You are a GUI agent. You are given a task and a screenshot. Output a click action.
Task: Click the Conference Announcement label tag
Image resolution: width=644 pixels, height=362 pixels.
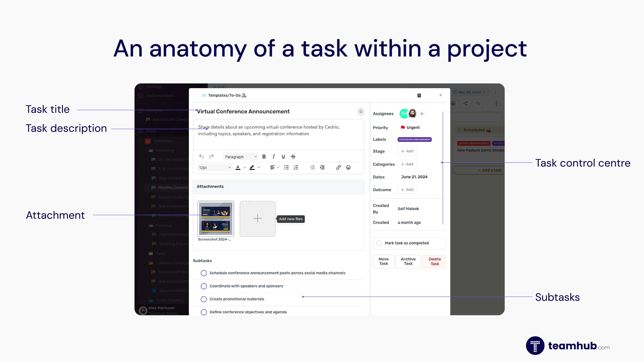pyautogui.click(x=414, y=139)
